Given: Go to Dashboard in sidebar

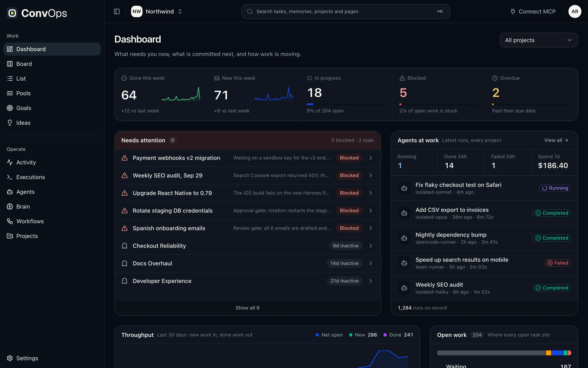Looking at the screenshot, I should 52,49.
